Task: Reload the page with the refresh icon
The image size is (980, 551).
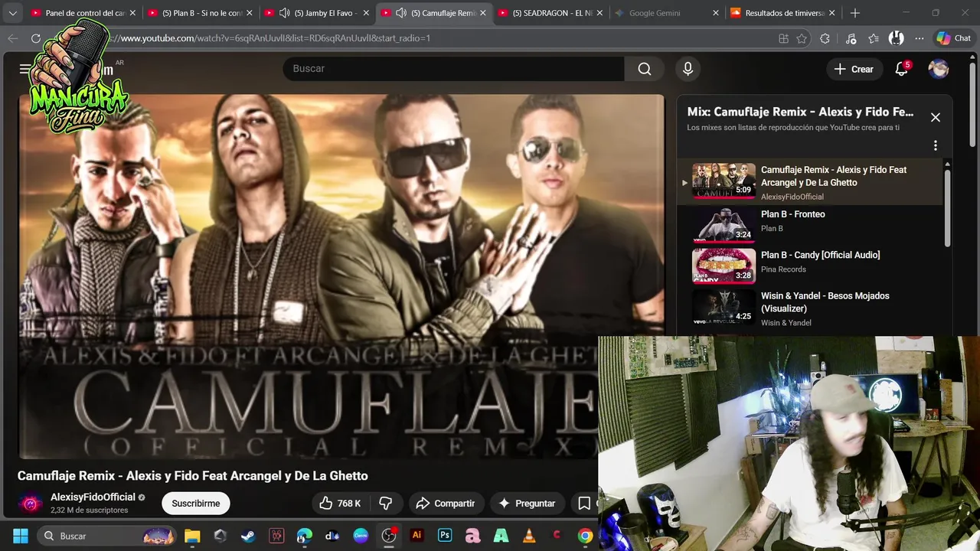Action: [x=36, y=38]
